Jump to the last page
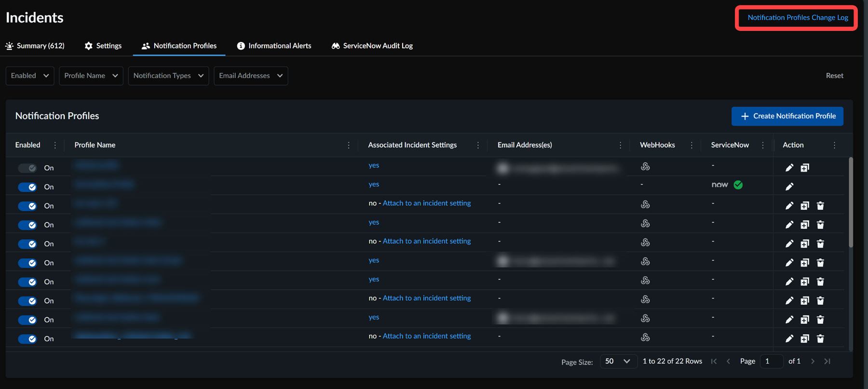The width and height of the screenshot is (868, 389). coord(827,361)
